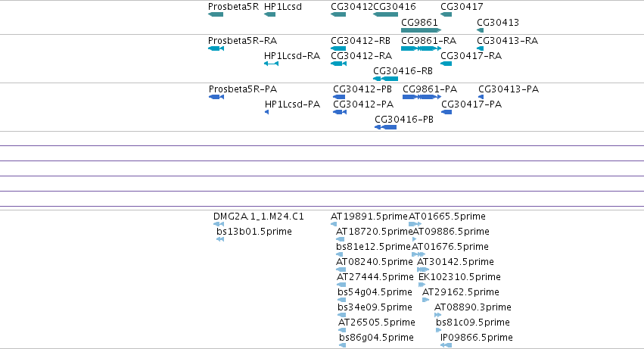Select the CG30416 gene bar glyph

(385, 14)
